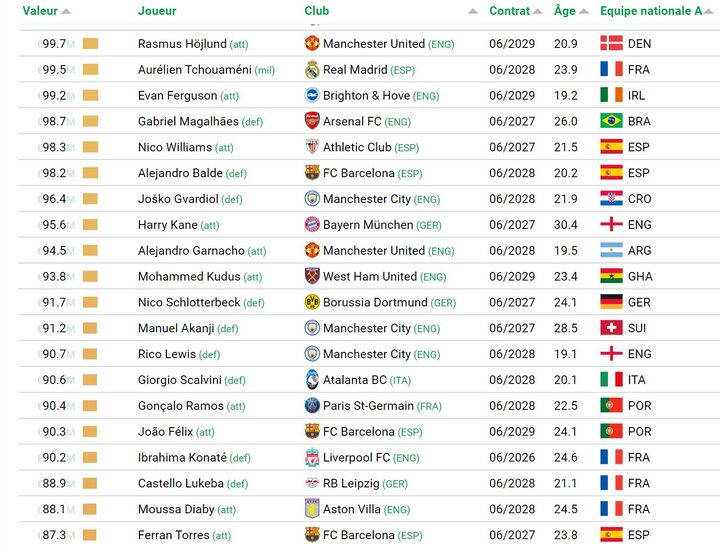Click the Real Madrid club crest
Image resolution: width=720 pixels, height=553 pixels.
tap(312, 70)
